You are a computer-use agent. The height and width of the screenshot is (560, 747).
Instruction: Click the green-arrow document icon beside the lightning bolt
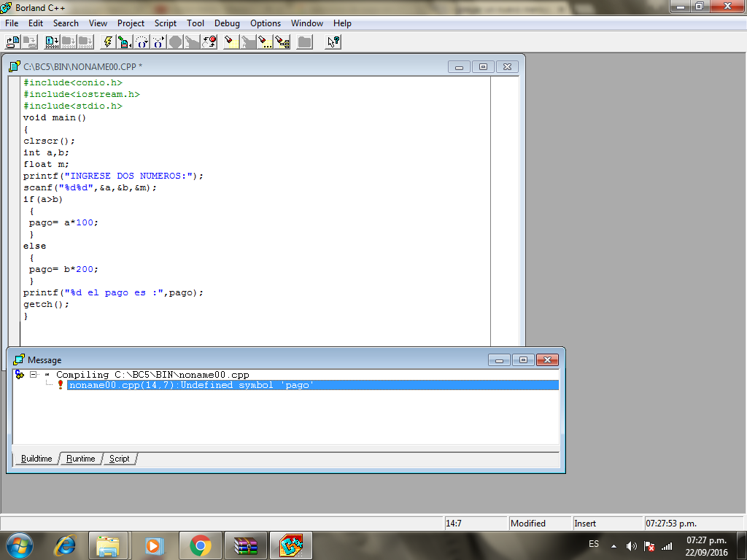(125, 42)
